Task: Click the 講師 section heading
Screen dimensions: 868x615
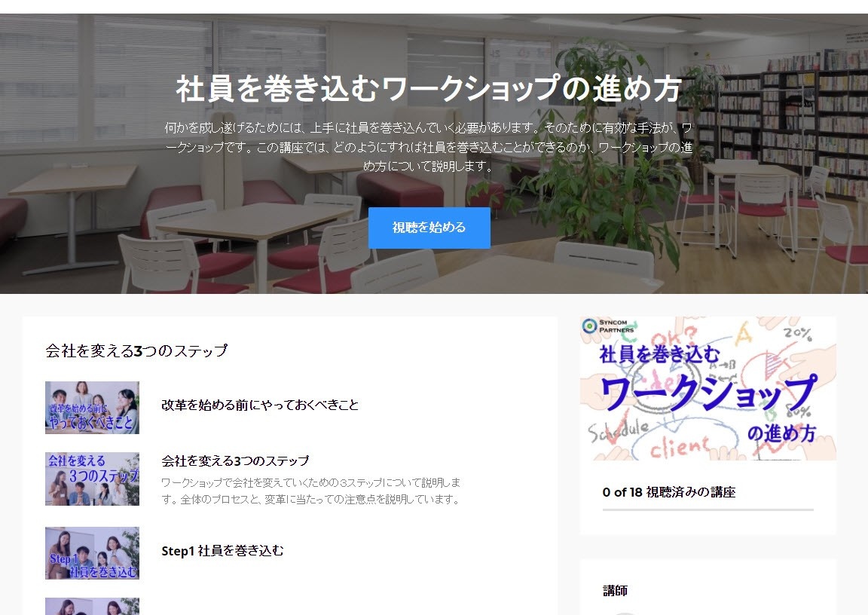Action: (615, 591)
